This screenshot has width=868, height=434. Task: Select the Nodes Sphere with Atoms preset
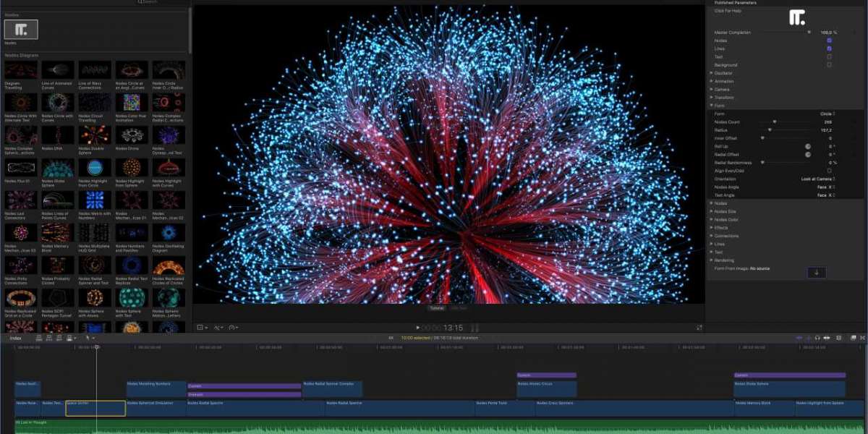pos(95,298)
